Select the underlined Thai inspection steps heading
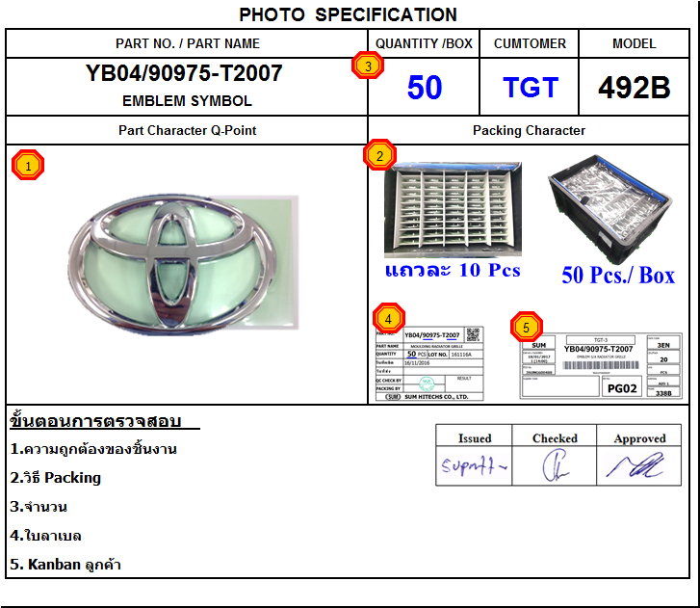This screenshot has width=700, height=608. pyautogui.click(x=104, y=420)
